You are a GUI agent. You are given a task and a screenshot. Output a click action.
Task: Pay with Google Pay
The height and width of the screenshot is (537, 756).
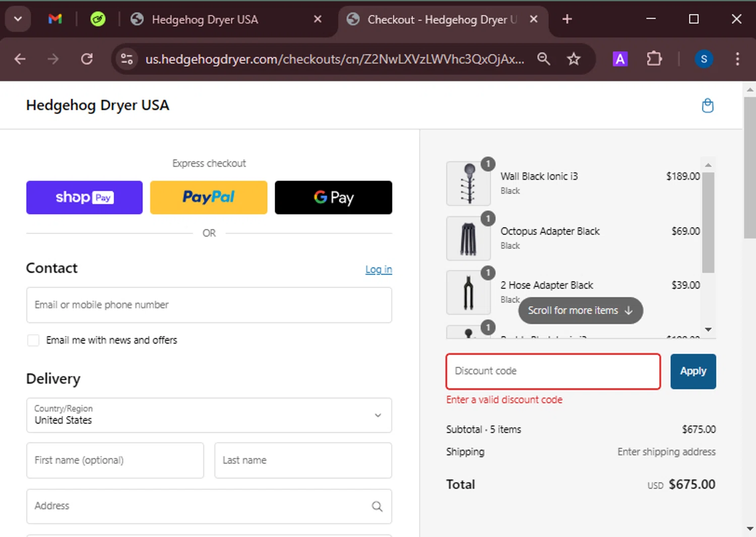click(x=333, y=197)
